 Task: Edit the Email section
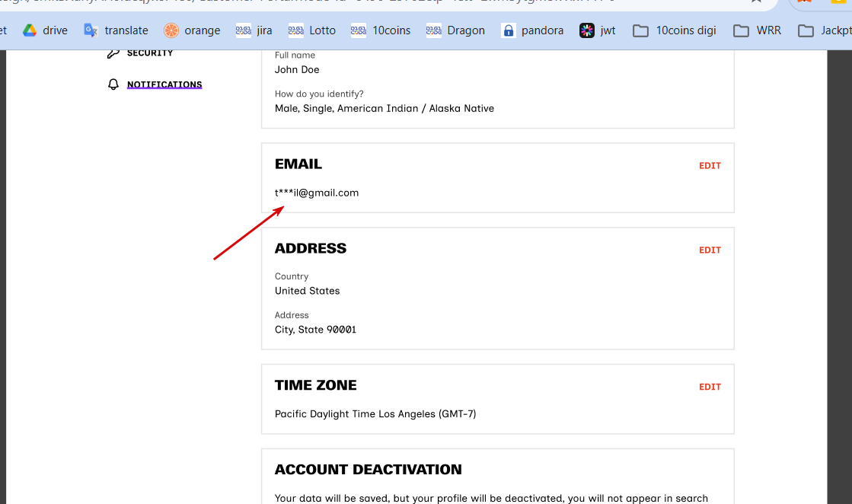[x=710, y=166]
